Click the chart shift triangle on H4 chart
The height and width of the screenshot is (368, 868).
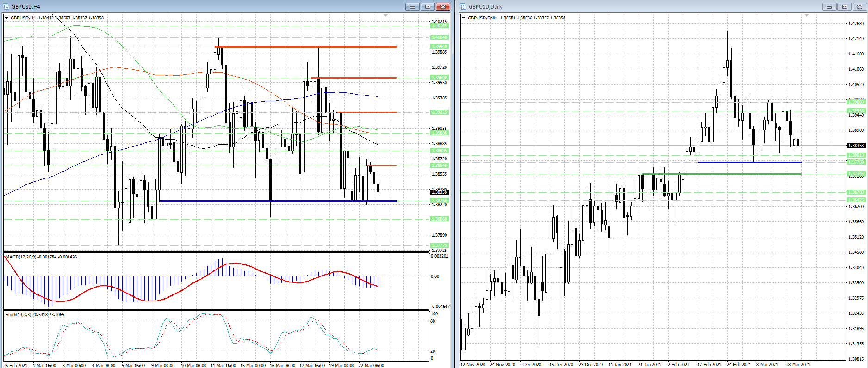[x=386, y=16]
